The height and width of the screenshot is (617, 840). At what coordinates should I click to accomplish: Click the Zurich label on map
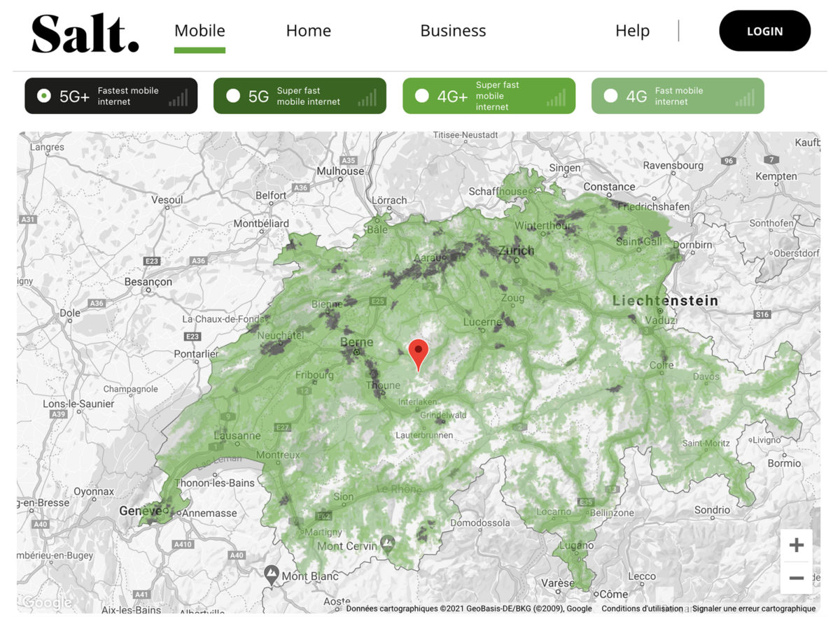516,250
